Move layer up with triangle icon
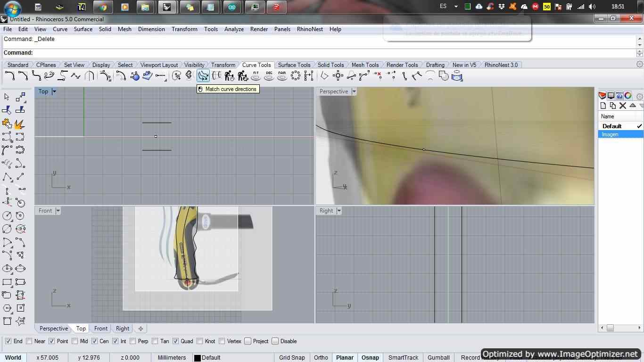644x362 pixels. click(633, 105)
